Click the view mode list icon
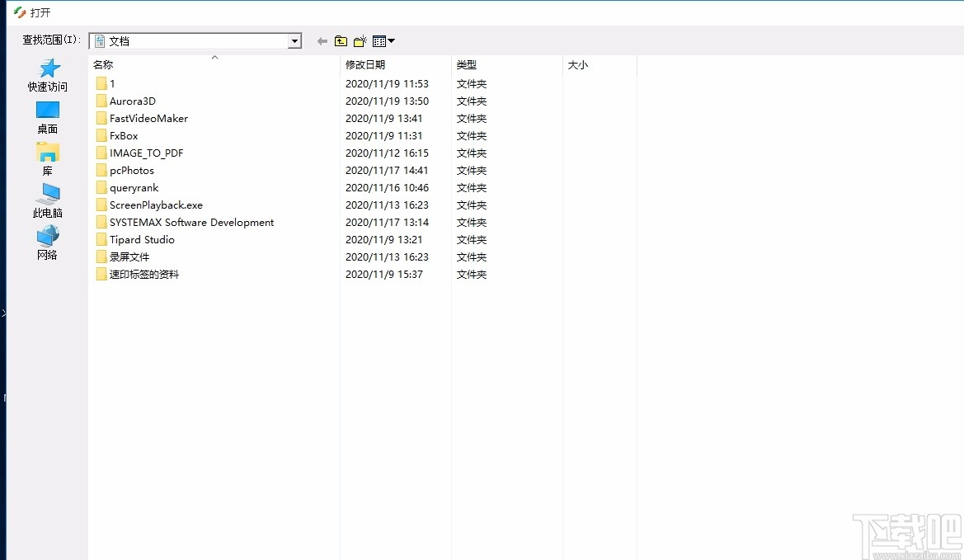The height and width of the screenshot is (560, 964). (x=380, y=40)
